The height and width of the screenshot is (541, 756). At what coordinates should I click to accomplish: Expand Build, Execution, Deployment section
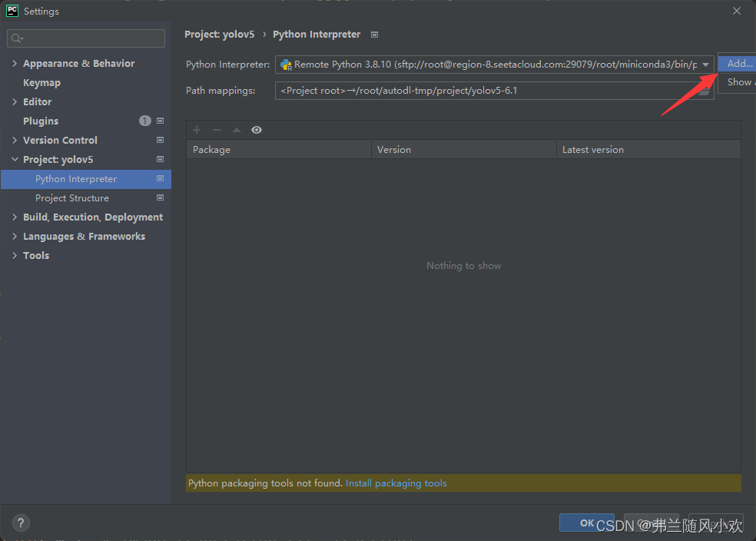(x=15, y=217)
